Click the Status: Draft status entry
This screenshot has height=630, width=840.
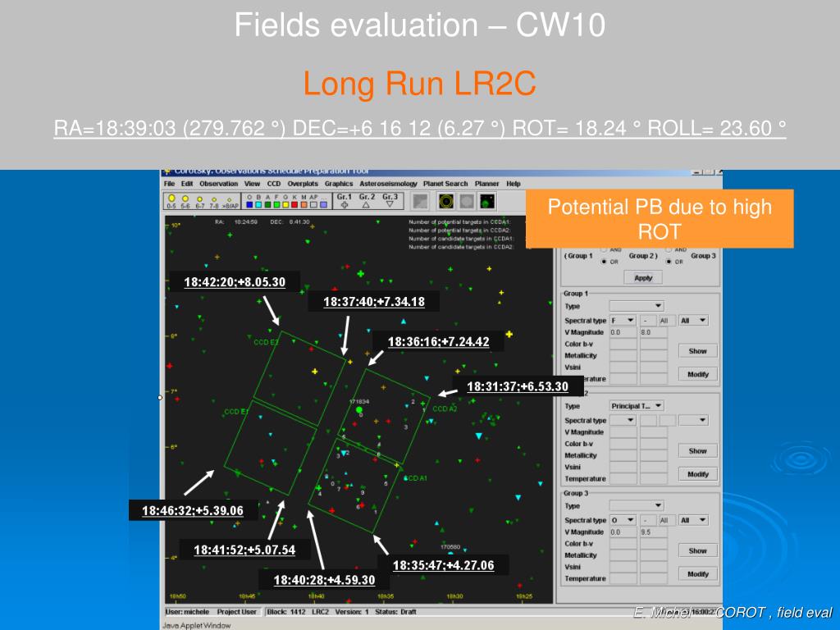point(395,611)
